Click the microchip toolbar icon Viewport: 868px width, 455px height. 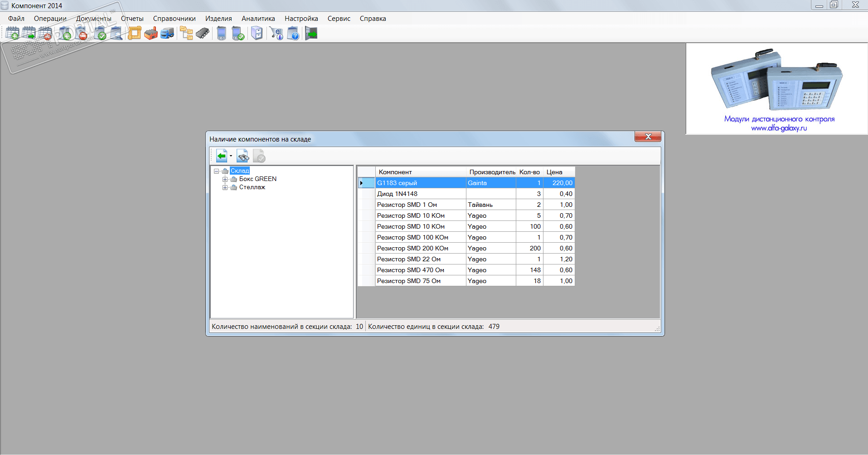pyautogui.click(x=203, y=34)
